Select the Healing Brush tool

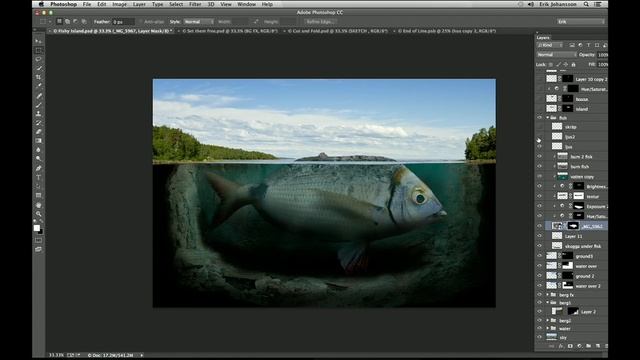click(x=38, y=96)
